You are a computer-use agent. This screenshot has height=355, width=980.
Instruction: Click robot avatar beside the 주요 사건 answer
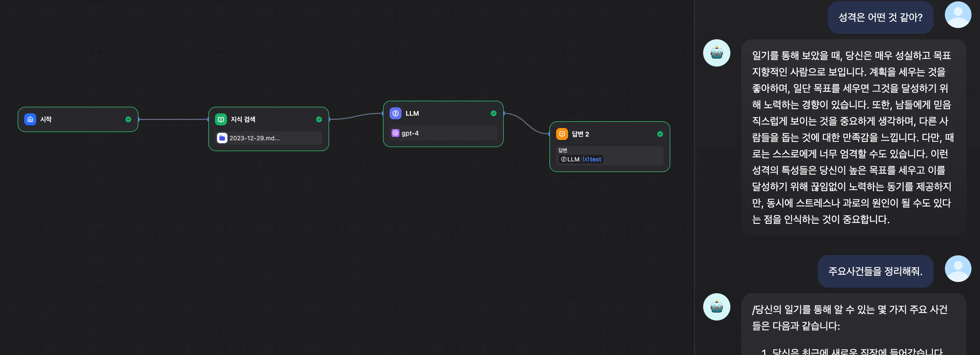[716, 307]
